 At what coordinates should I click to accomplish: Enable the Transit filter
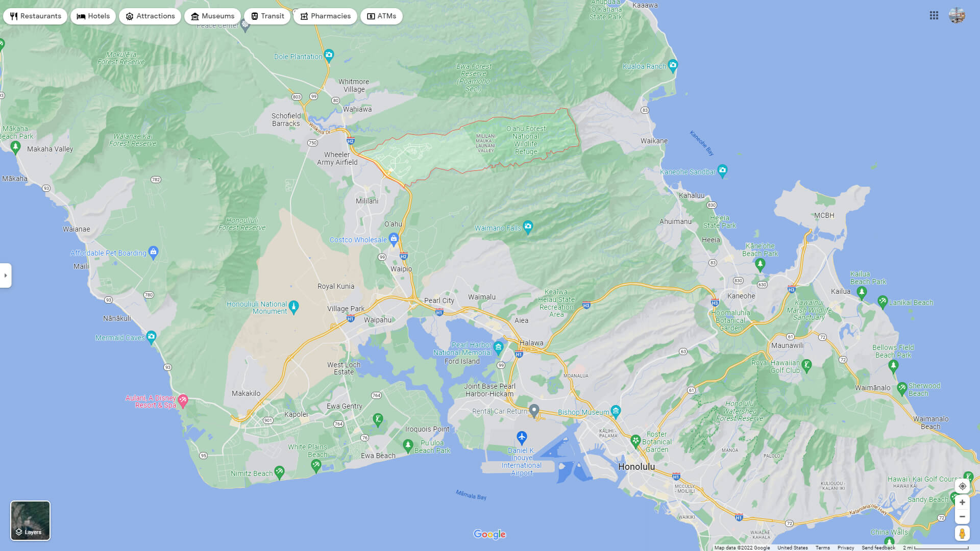coord(267,16)
